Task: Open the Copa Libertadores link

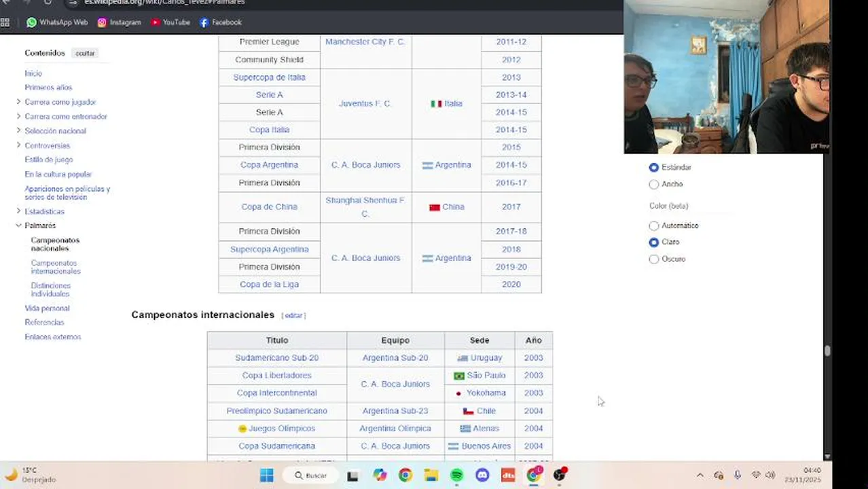Action: (x=276, y=376)
